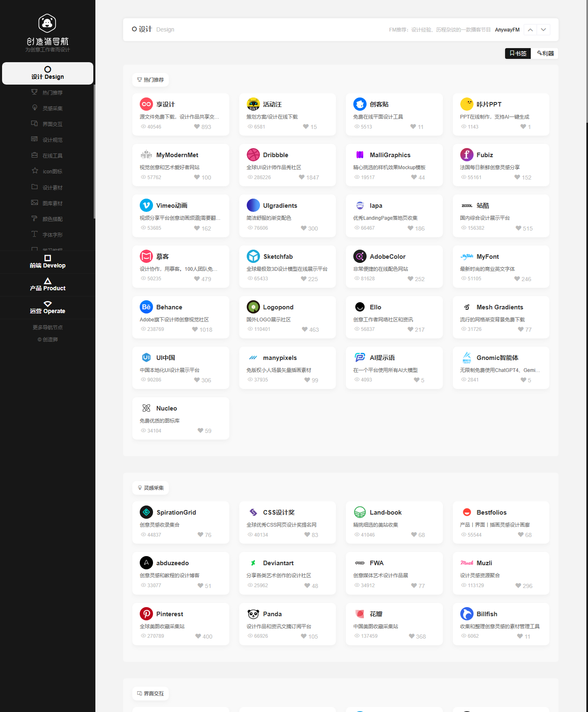Select 灵感采集 in the sidebar menu

52,108
